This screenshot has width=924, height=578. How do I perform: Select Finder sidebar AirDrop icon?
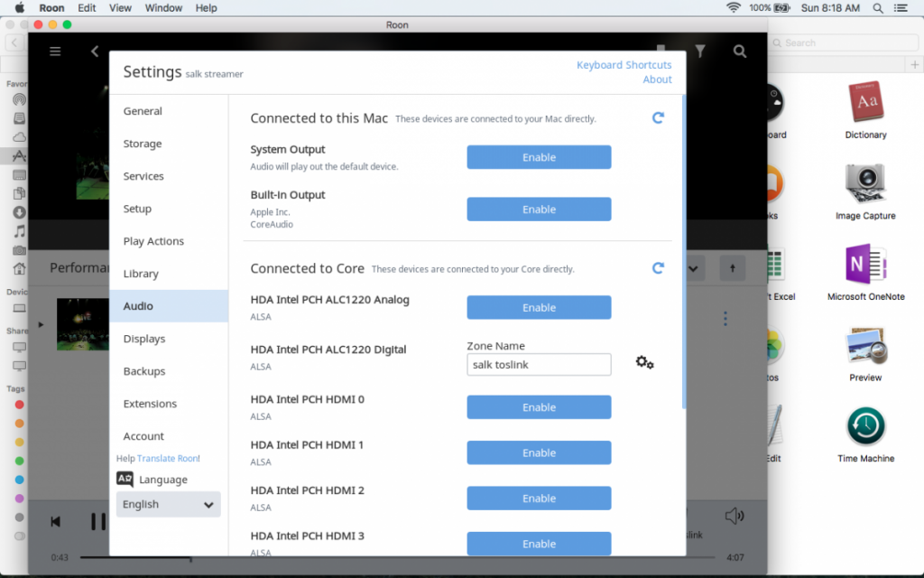coord(20,99)
